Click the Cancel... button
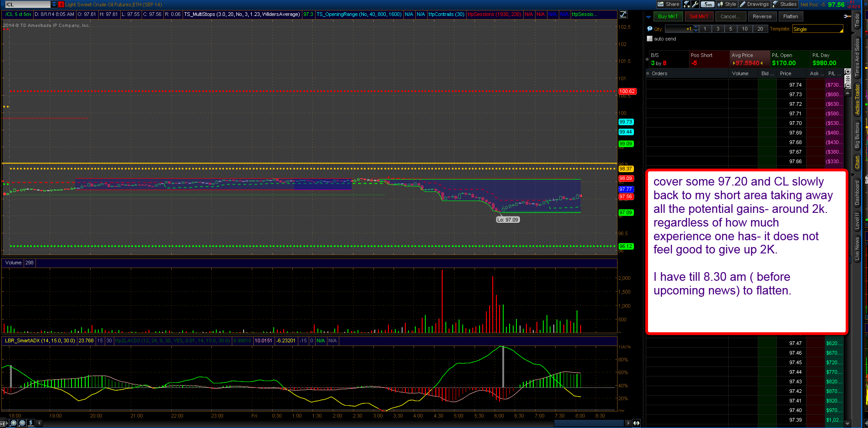 click(x=730, y=16)
